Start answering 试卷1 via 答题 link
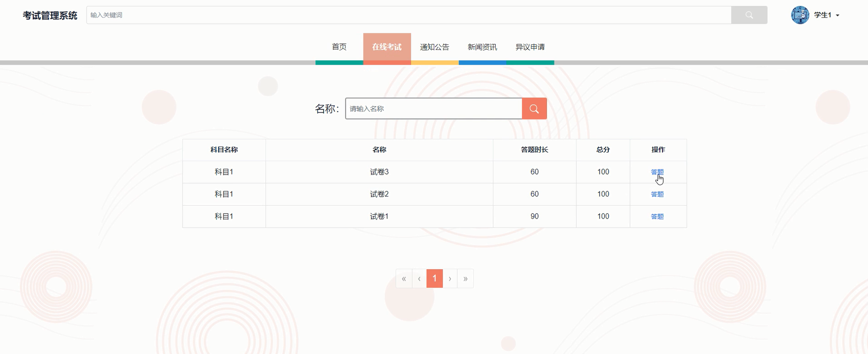Viewport: 868px width, 354px height. point(657,217)
